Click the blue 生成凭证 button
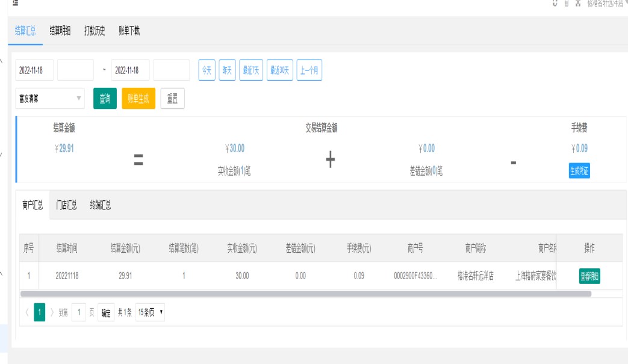This screenshot has width=628, height=364. coord(579,171)
